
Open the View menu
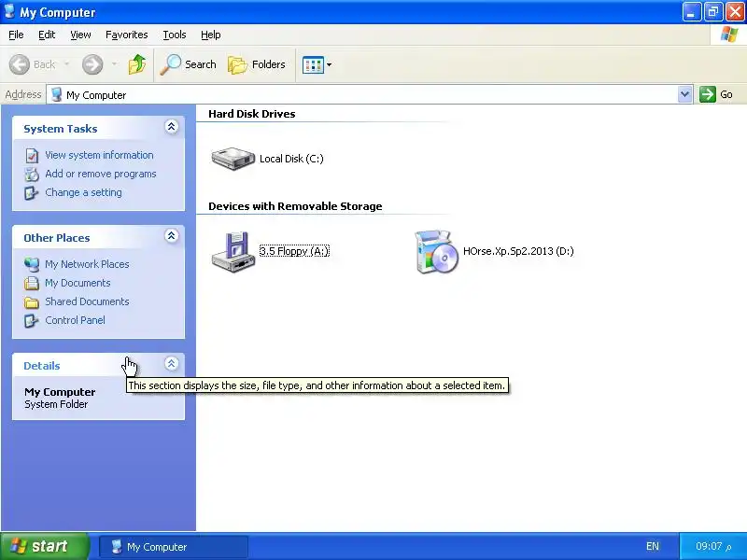point(80,35)
